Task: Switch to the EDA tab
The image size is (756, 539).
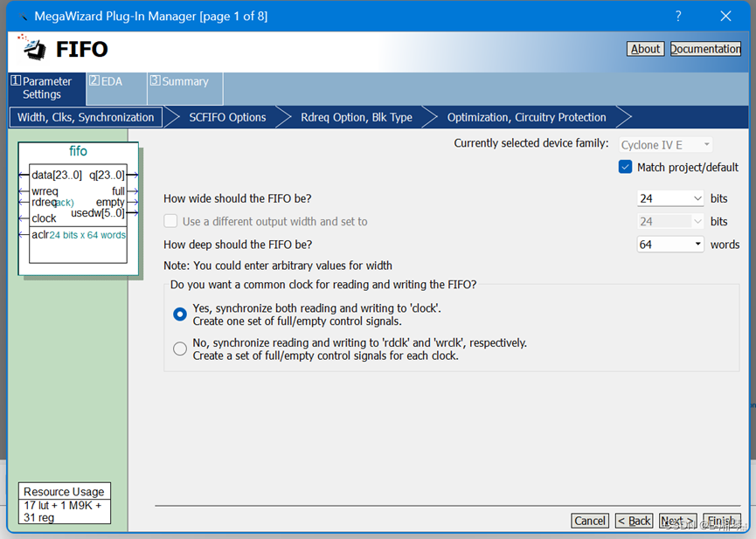Action: [116, 87]
